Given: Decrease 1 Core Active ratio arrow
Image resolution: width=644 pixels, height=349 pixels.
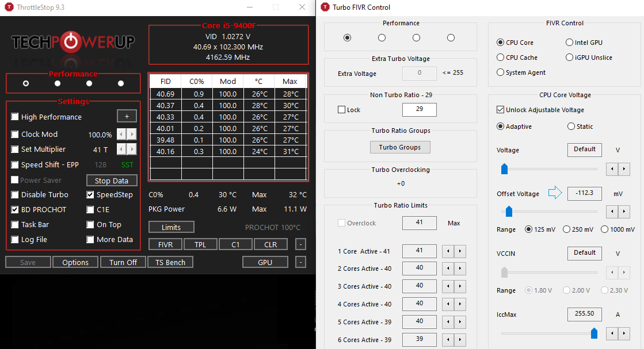Looking at the screenshot, I should (x=448, y=251).
